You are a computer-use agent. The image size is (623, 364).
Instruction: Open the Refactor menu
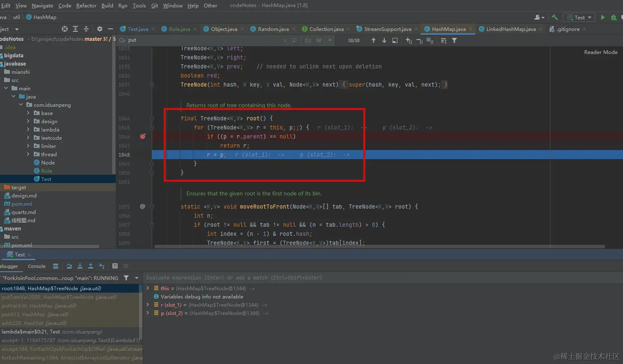(86, 5)
